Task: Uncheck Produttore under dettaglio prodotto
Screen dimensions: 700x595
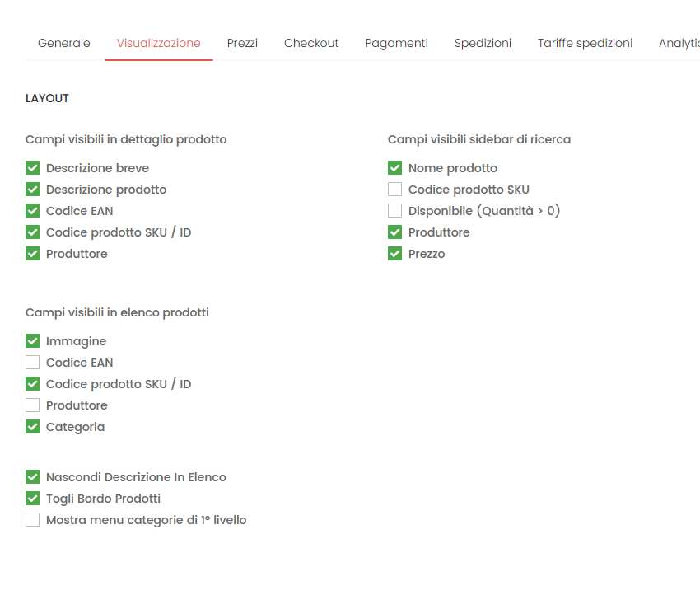Action: click(x=32, y=253)
